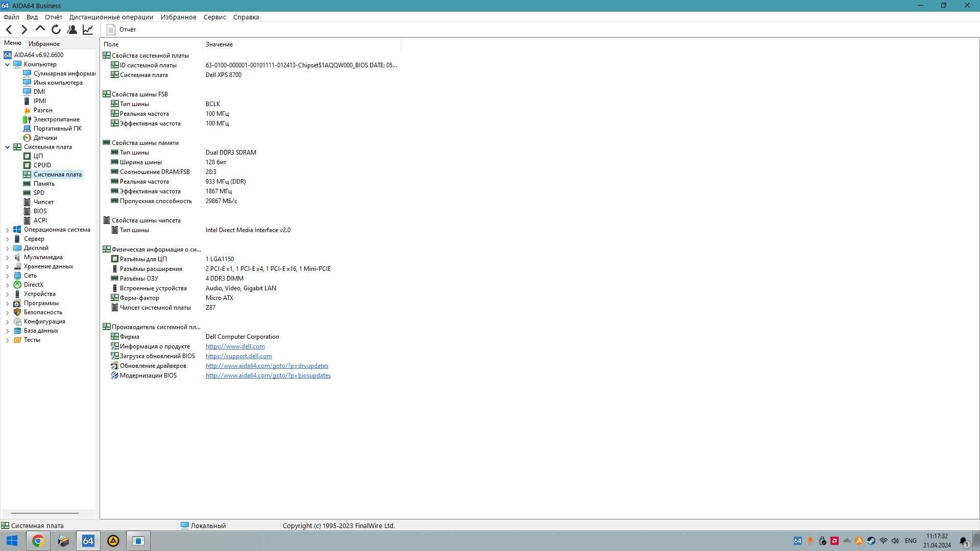Expand the Мультимедиа tree node

(x=7, y=257)
